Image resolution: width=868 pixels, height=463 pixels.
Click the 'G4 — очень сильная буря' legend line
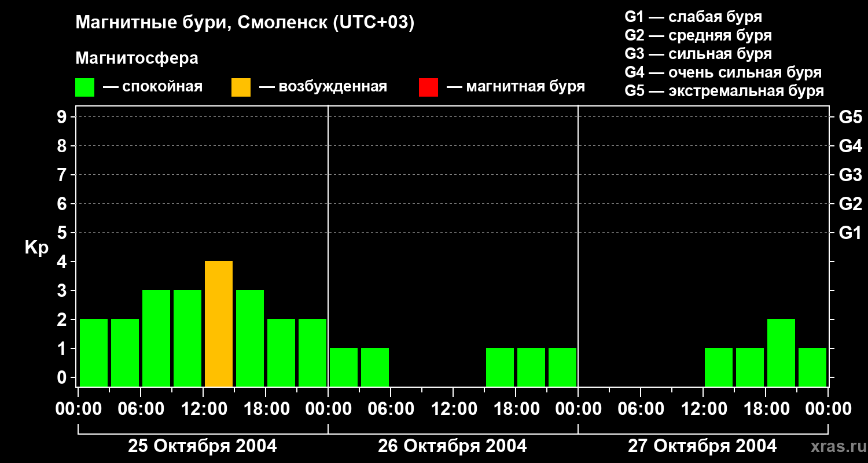[x=723, y=72]
